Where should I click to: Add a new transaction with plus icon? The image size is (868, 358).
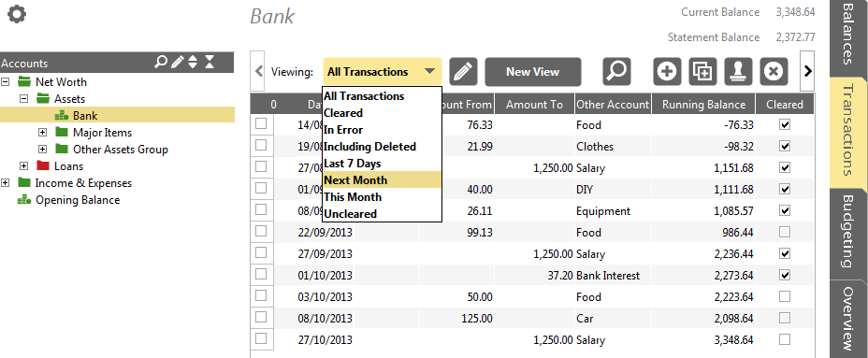(x=668, y=72)
